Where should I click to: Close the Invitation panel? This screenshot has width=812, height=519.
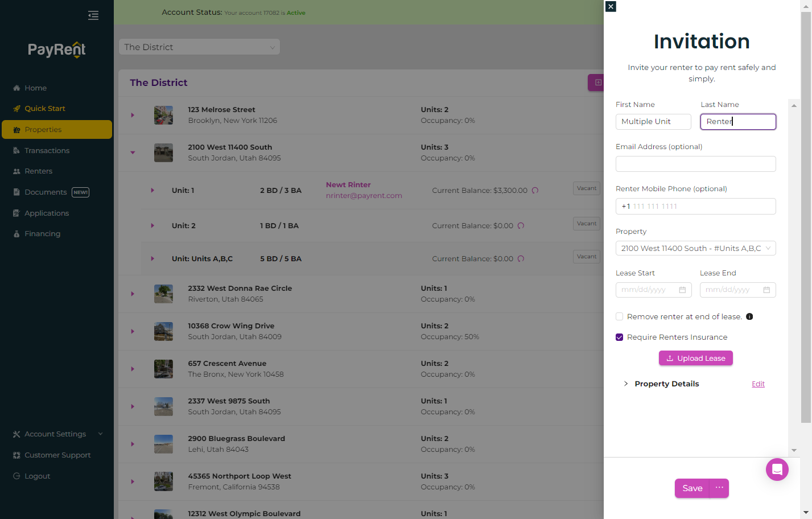click(611, 6)
